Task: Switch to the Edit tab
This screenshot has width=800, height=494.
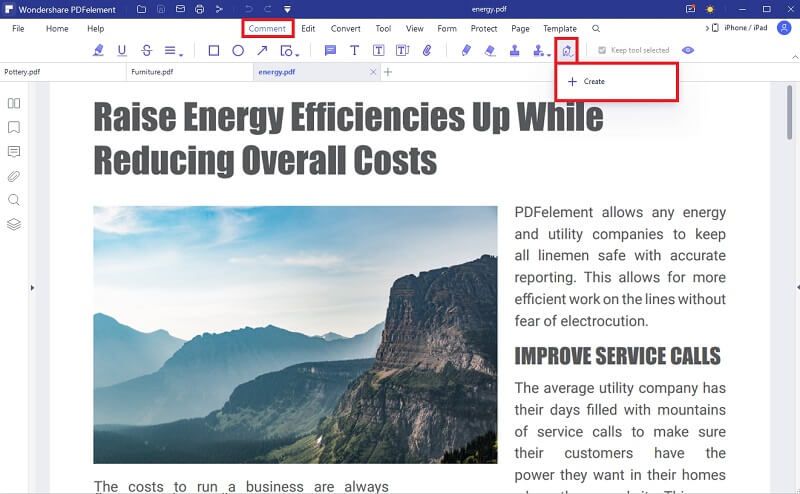Action: pos(308,29)
